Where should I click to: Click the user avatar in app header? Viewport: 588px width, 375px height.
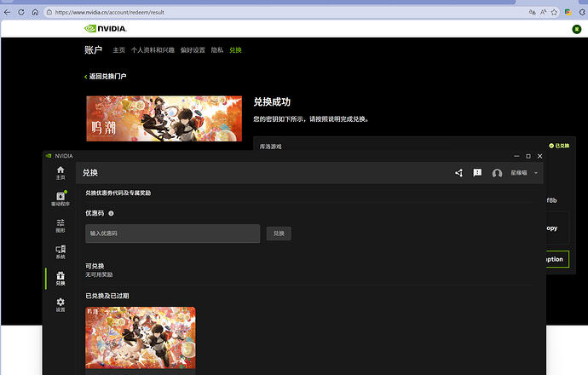[498, 173]
